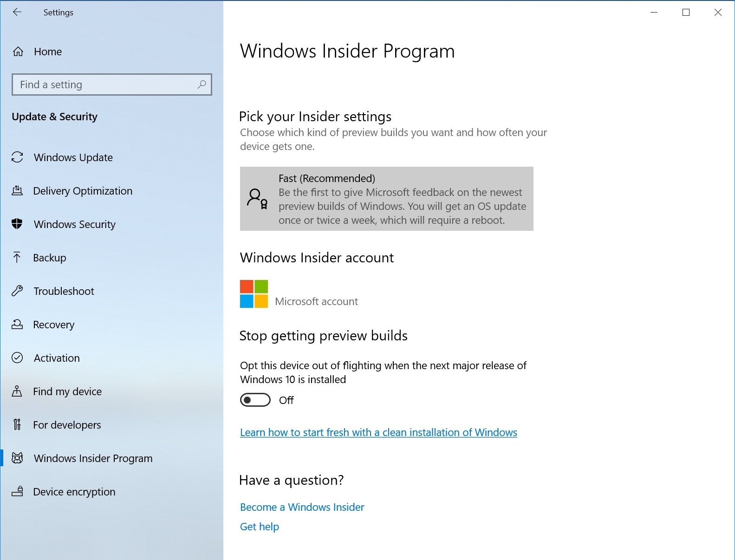735x560 pixels.
Task: Click Become a Windows Insider link
Action: (302, 507)
